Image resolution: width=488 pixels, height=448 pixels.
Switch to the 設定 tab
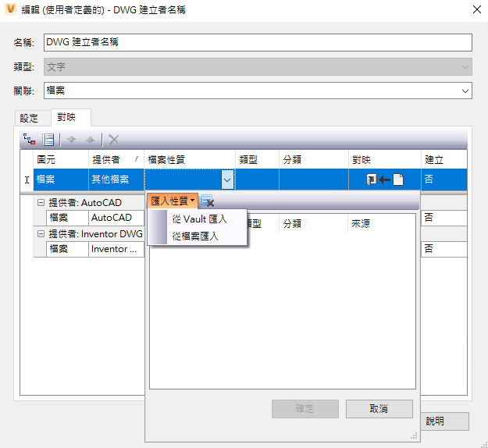point(32,118)
